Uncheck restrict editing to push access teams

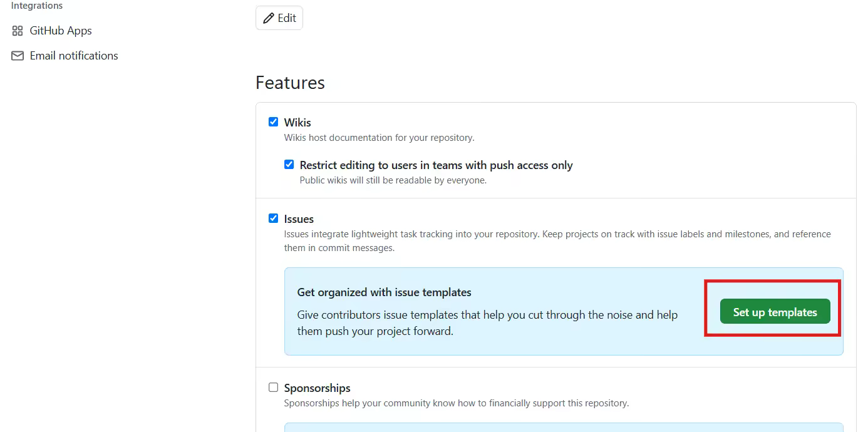click(289, 164)
